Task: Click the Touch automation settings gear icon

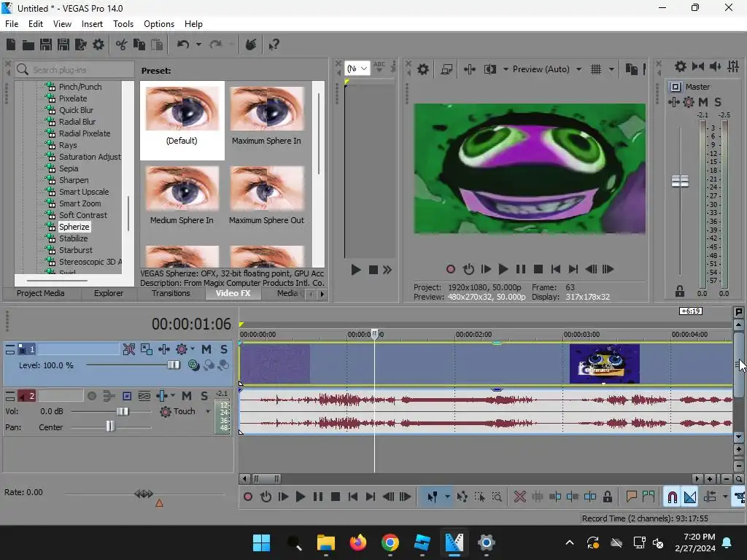Action: (x=166, y=411)
